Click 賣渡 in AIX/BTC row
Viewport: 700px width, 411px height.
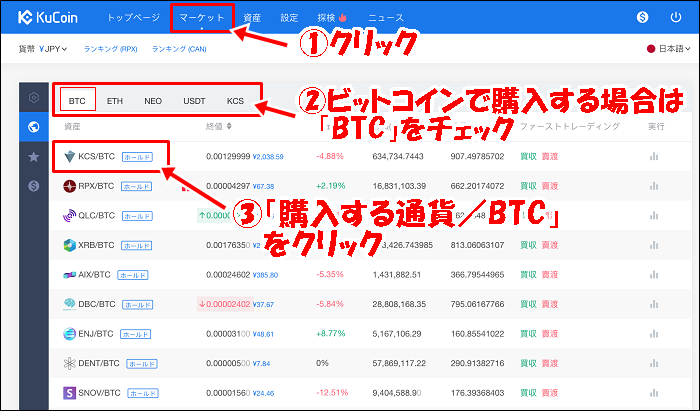coord(550,274)
